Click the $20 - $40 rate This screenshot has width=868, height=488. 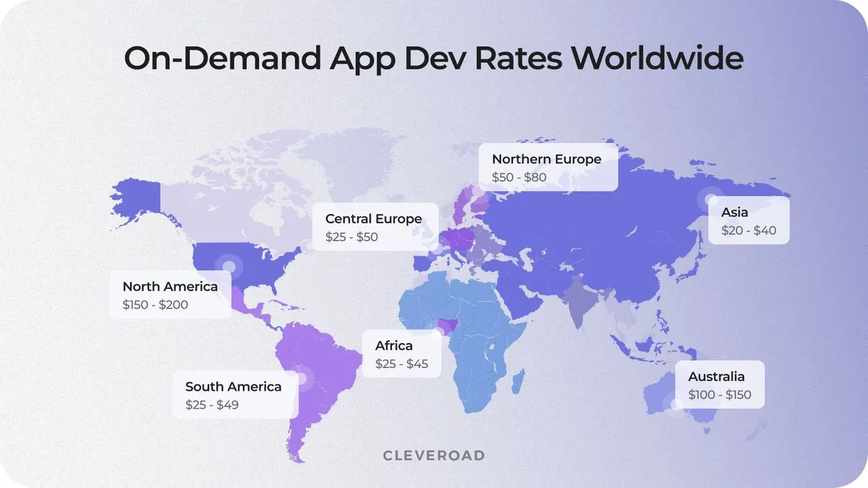pyautogui.click(x=749, y=231)
